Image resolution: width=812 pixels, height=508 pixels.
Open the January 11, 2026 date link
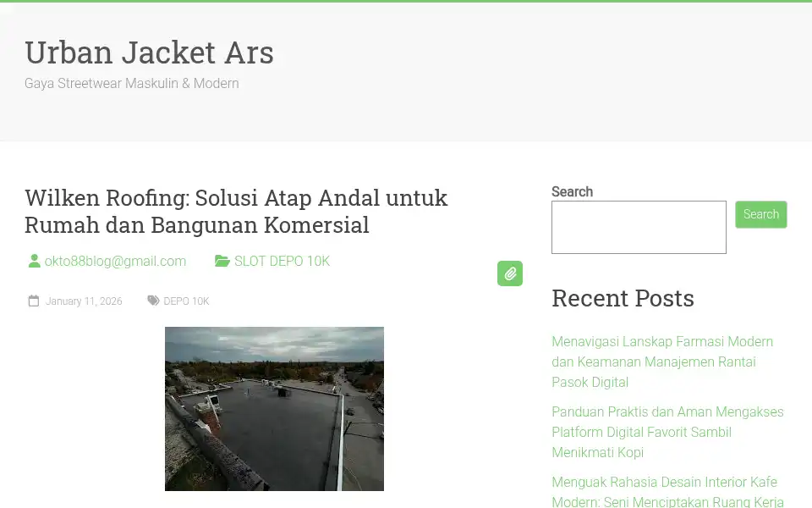84,301
